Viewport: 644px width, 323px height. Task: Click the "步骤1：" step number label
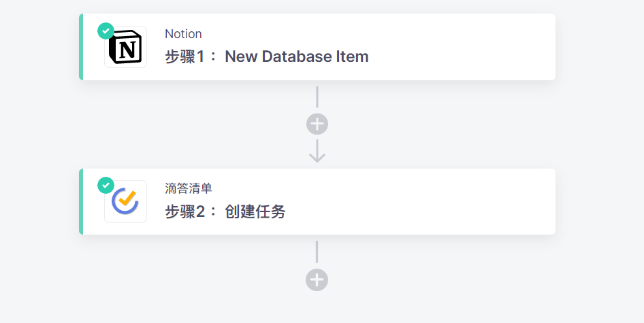tap(191, 56)
